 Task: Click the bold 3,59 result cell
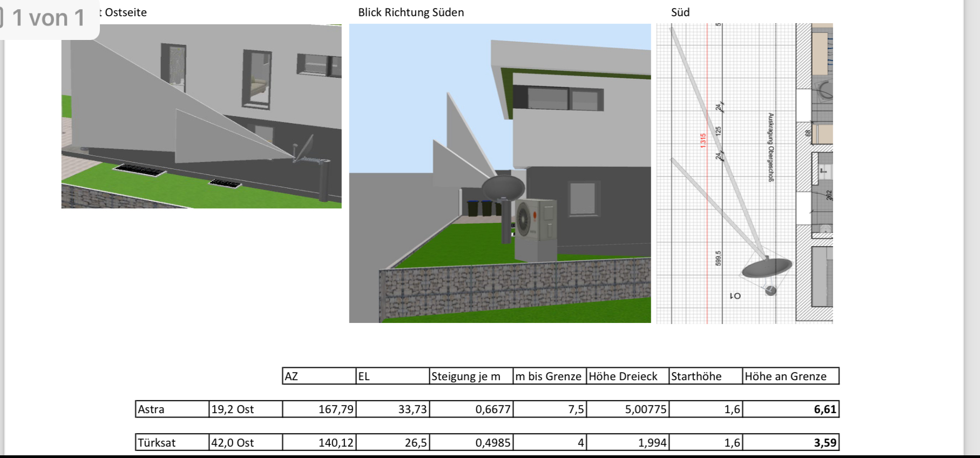tap(790, 443)
